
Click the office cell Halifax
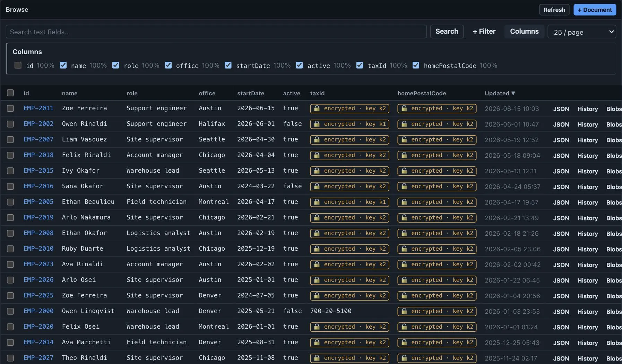[212, 124]
